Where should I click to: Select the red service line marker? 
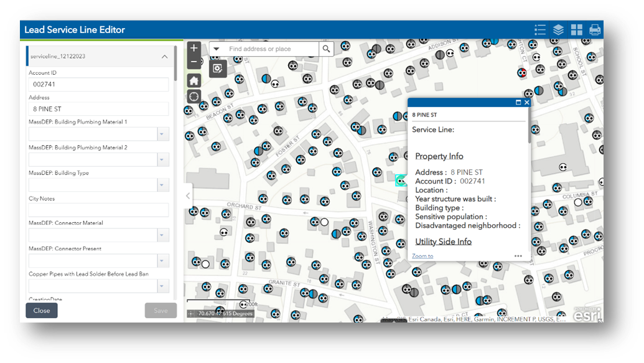click(x=522, y=73)
